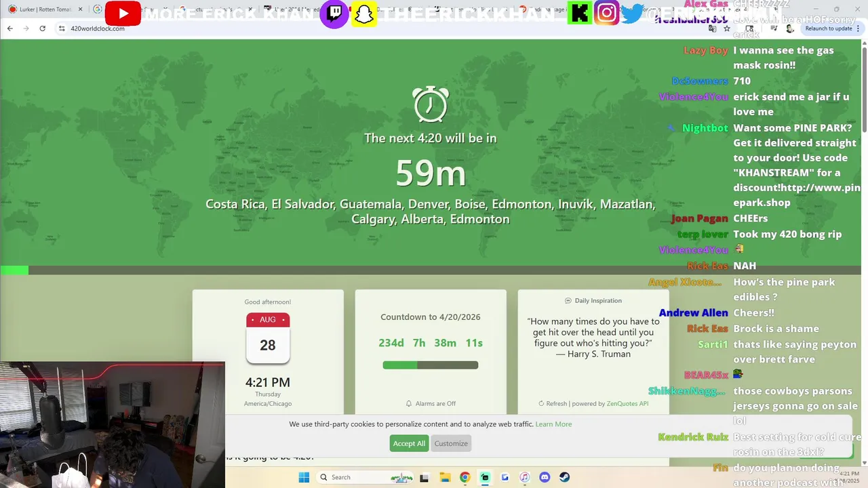Image resolution: width=868 pixels, height=488 pixels.
Task: Click the Harry S. Truman quote text
Action: [593, 338]
